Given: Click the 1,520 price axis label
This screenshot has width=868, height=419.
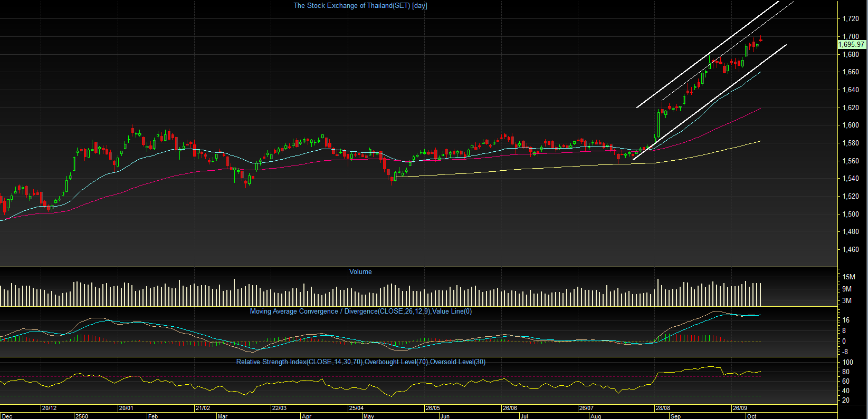Looking at the screenshot, I should coord(851,197).
